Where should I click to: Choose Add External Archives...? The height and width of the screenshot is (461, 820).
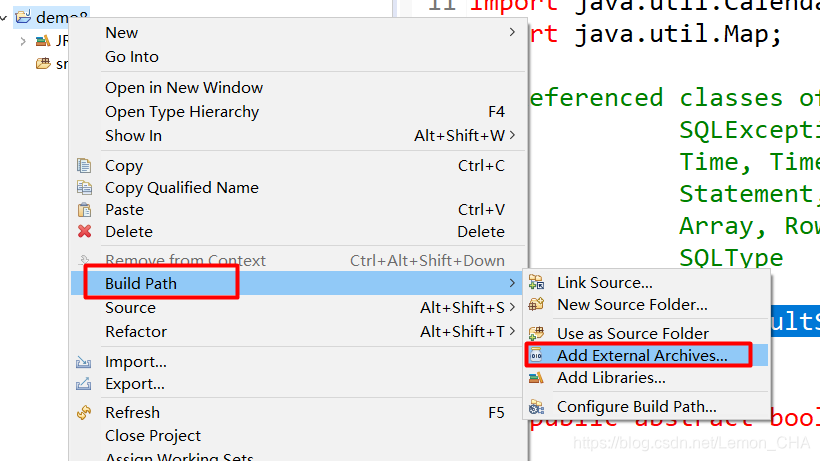tap(647, 355)
